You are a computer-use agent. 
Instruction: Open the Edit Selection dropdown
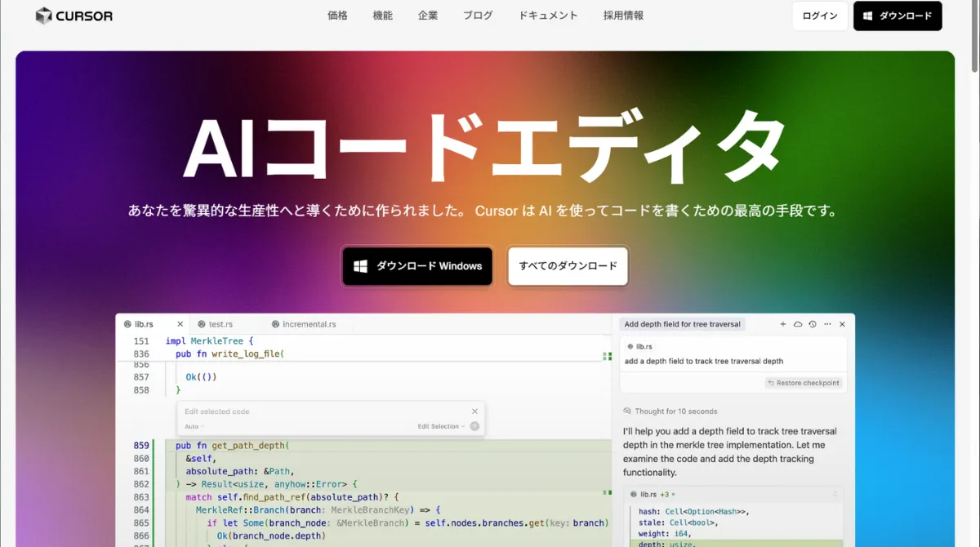coord(441,426)
